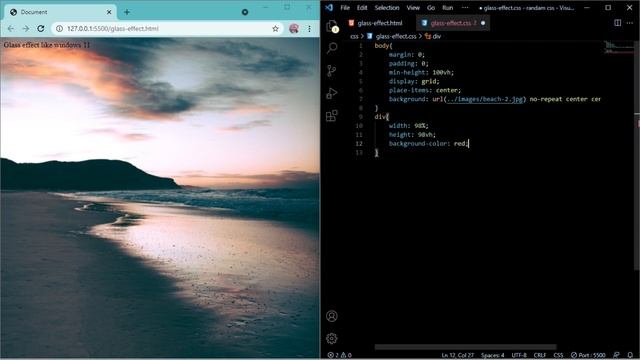Viewport: 640px width, 360px height.
Task: Open the Run menu
Action: coord(448,8)
